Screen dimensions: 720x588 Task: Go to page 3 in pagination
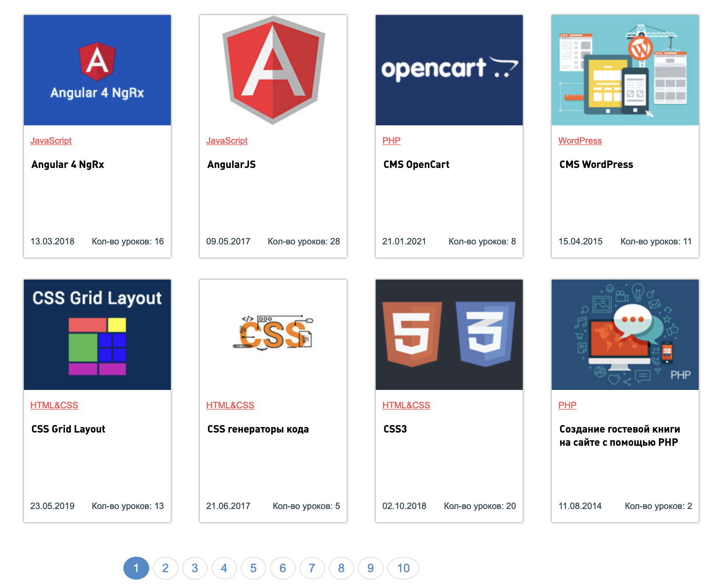[x=195, y=568]
